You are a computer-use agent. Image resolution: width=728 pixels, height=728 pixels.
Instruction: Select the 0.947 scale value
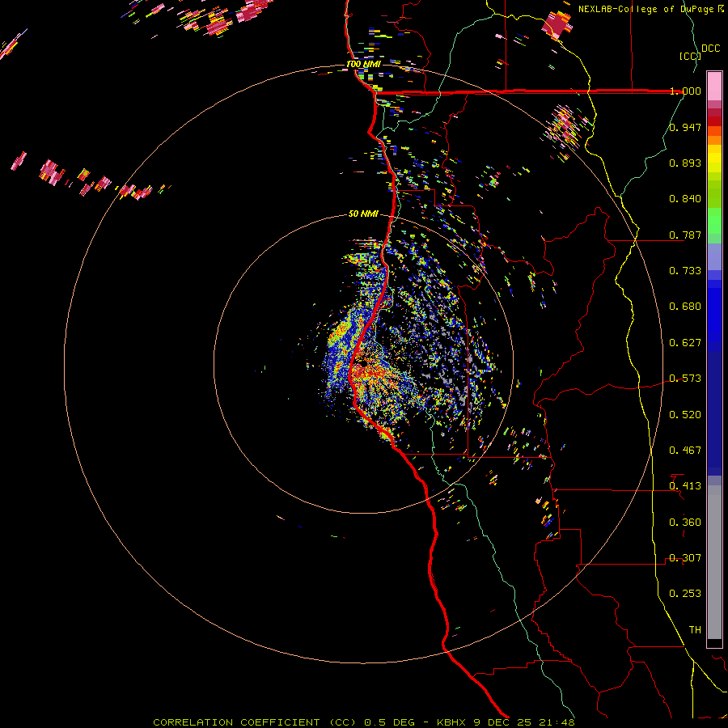[685, 127]
